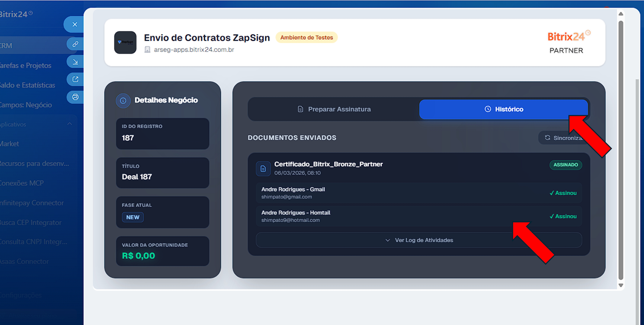Screen dimensions: 644x325
Task: Expand Ver Log de Atividades
Action: tap(419, 240)
